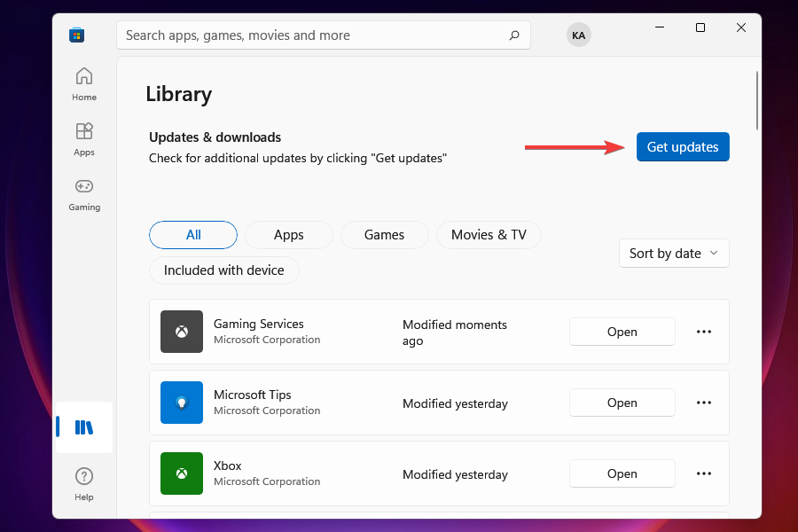Click the Gaming Services app icon
The image size is (798, 532).
[182, 332]
